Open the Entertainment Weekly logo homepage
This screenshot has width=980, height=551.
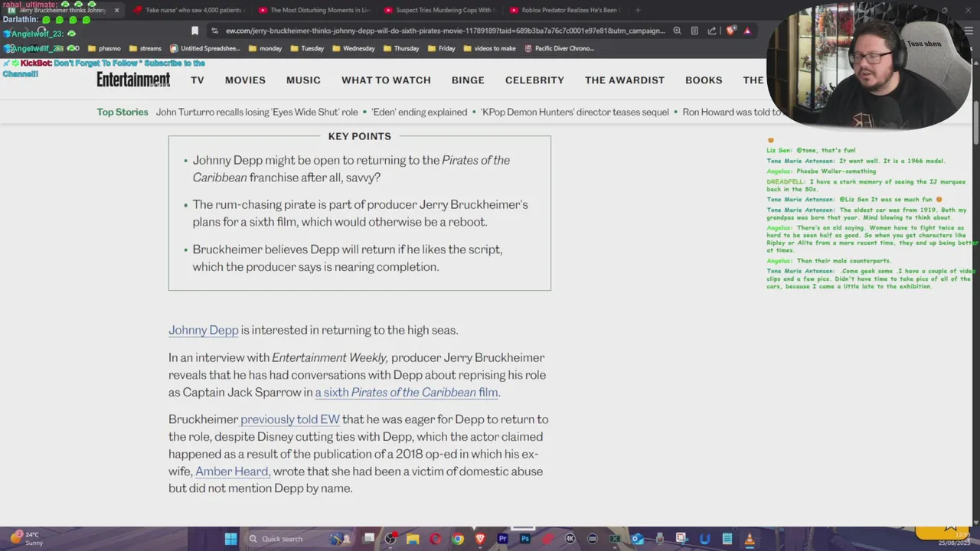coord(133,80)
